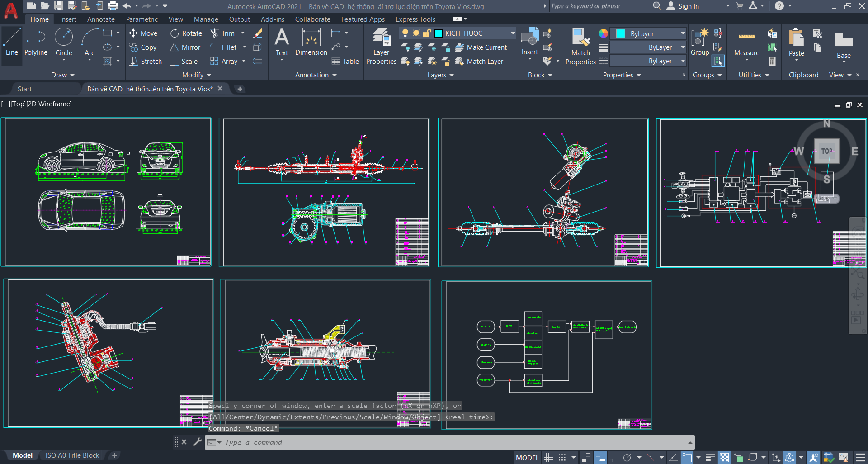Open Layer Properties manager

point(381,46)
